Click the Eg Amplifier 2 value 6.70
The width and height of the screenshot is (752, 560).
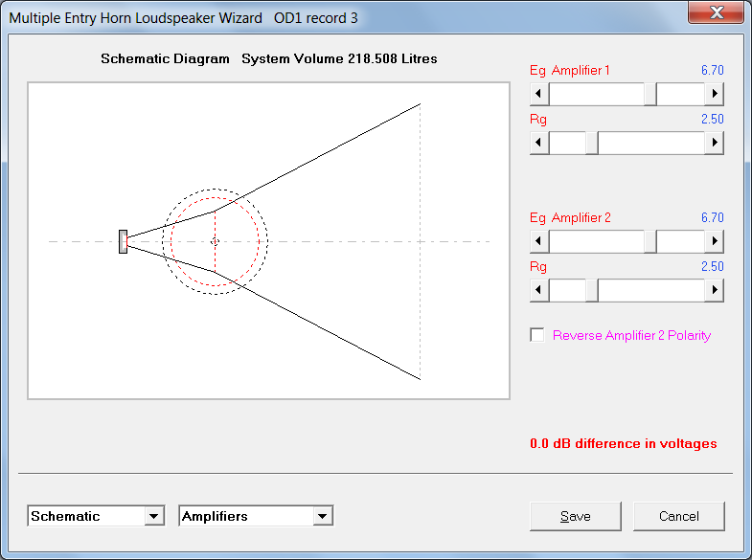click(712, 218)
